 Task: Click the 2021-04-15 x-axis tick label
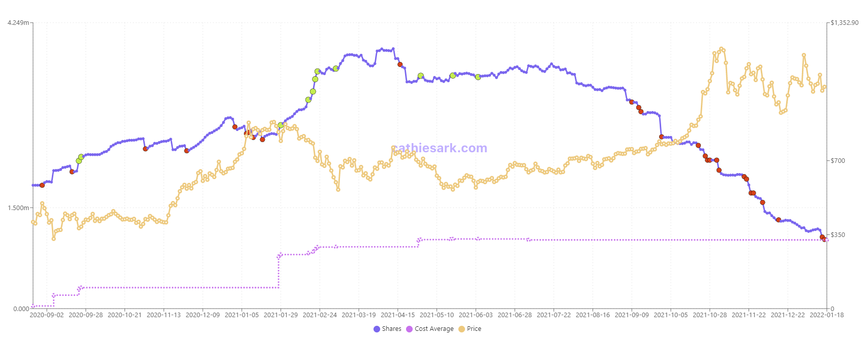click(398, 315)
